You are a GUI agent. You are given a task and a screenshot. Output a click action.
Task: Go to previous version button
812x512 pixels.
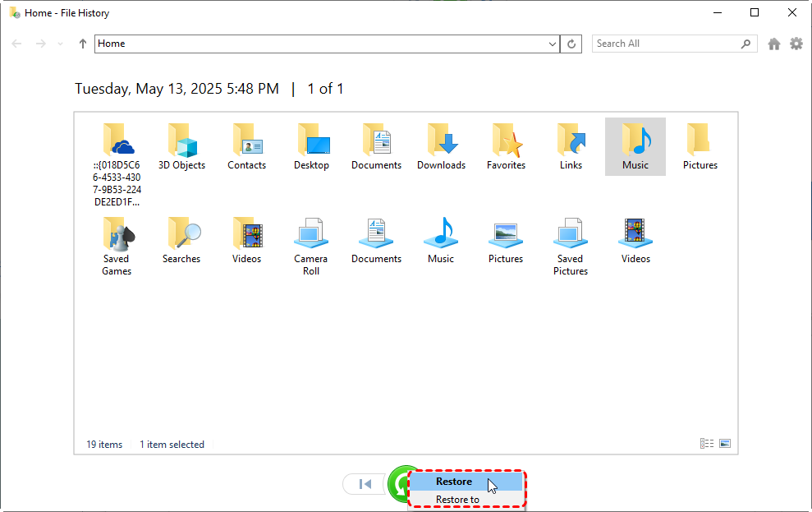coord(366,484)
